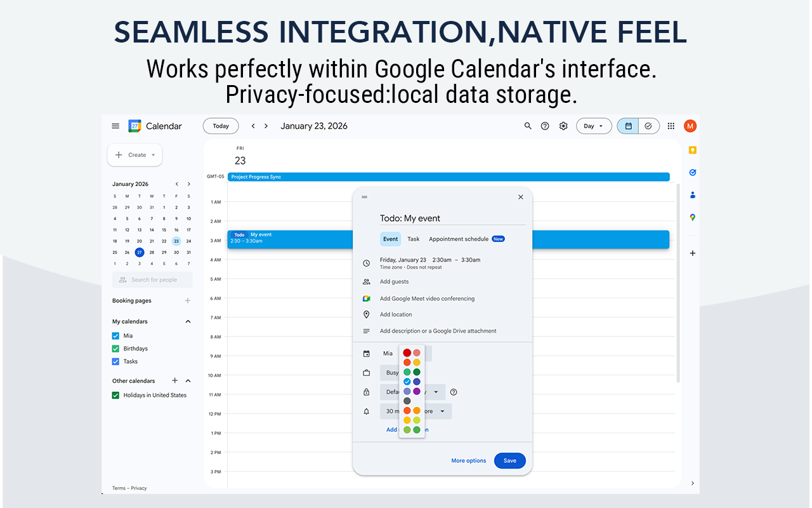
Task: Click Add guests
Action: point(395,282)
